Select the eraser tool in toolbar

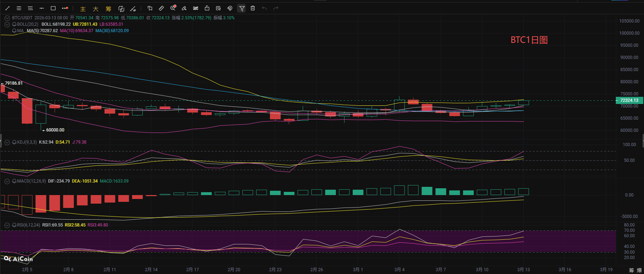184,8
